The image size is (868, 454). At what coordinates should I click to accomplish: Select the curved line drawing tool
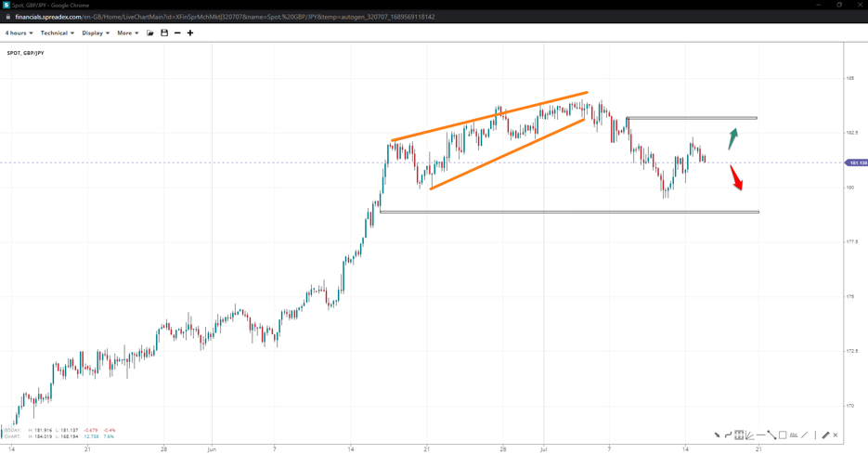click(x=728, y=435)
